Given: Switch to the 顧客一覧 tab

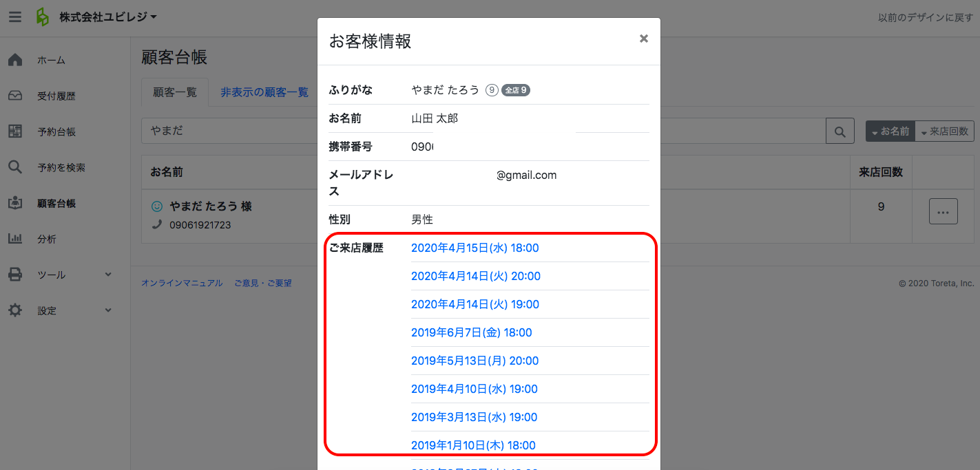Looking at the screenshot, I should 175,92.
